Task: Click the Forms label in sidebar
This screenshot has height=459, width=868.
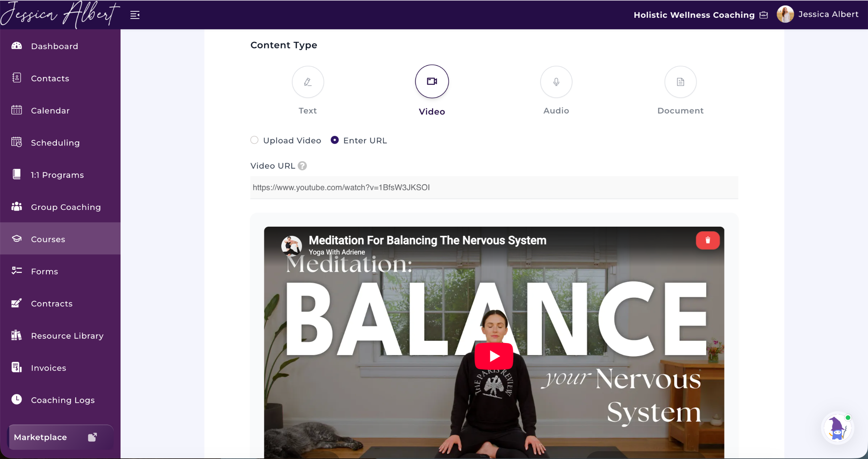Action: pos(44,271)
